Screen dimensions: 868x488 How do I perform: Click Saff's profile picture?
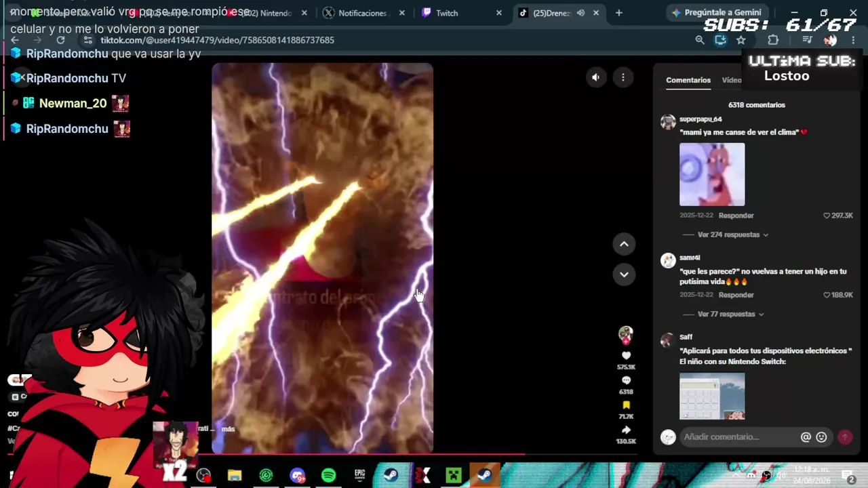(x=668, y=340)
